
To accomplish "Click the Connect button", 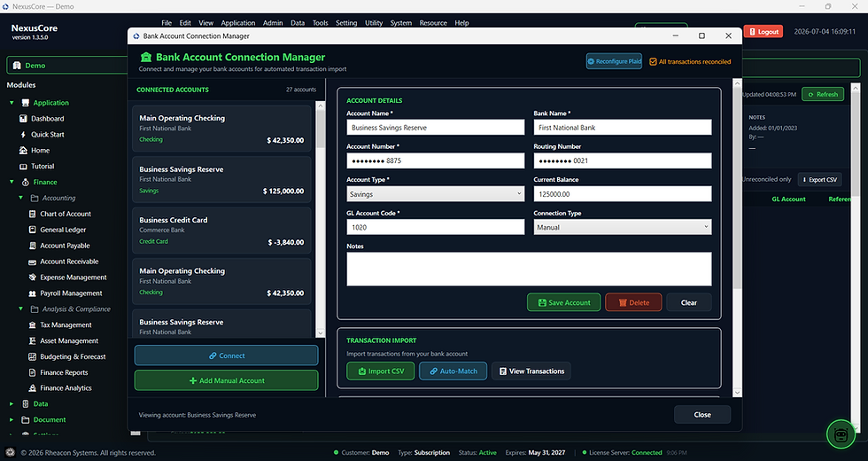I will pos(227,356).
